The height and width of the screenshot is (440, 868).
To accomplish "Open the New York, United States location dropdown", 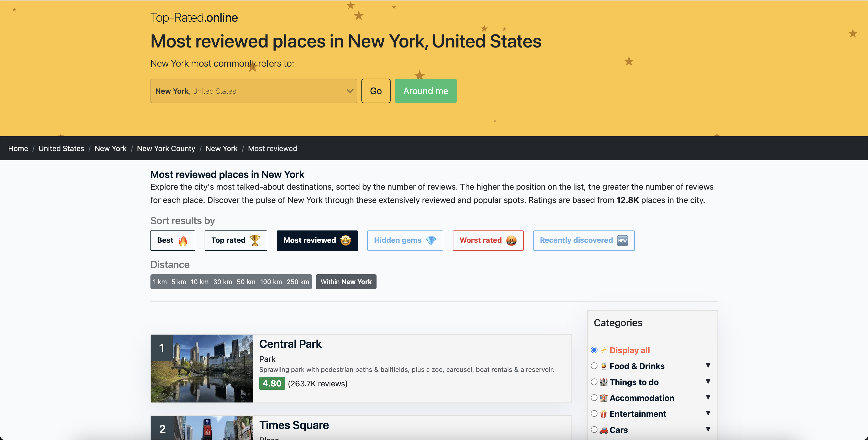I will pyautogui.click(x=253, y=91).
